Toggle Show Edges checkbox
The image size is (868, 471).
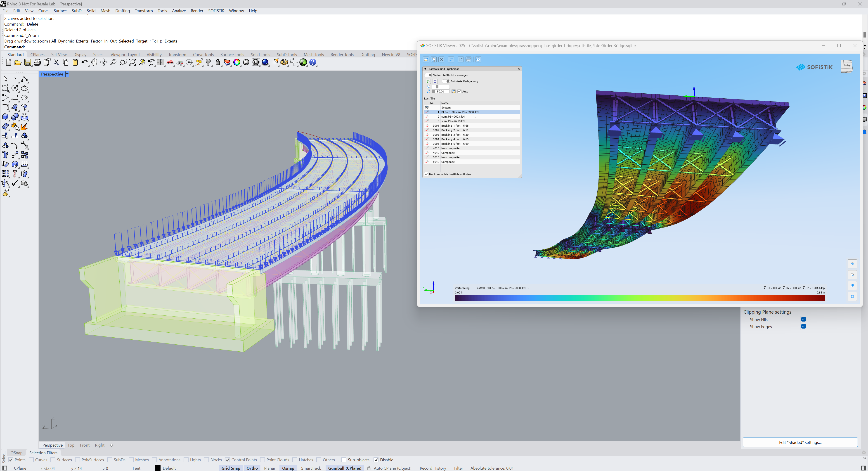pos(803,327)
